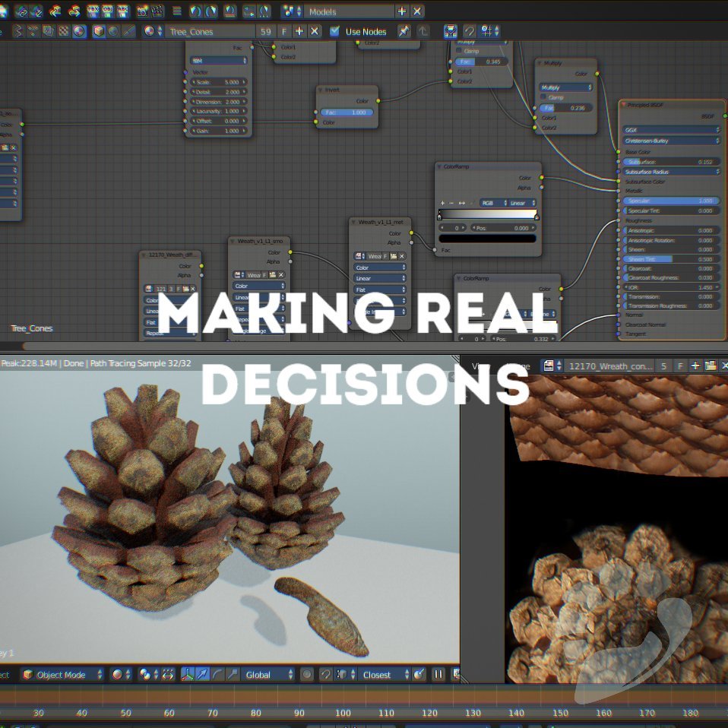Click the Import FBX icon in top bar
The image size is (728, 728).
click(x=93, y=11)
